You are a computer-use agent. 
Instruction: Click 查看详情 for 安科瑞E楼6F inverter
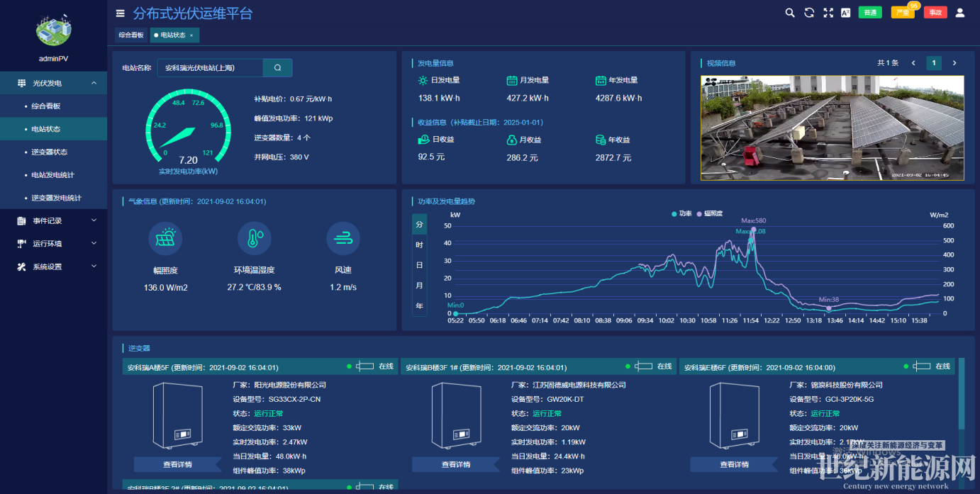point(734,464)
